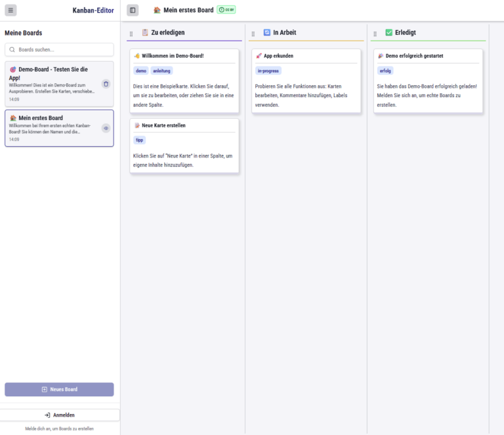The image size is (504, 435).
Task: Click the text 'Klicken Sie auf "Neue Karte"'
Action: (163, 155)
